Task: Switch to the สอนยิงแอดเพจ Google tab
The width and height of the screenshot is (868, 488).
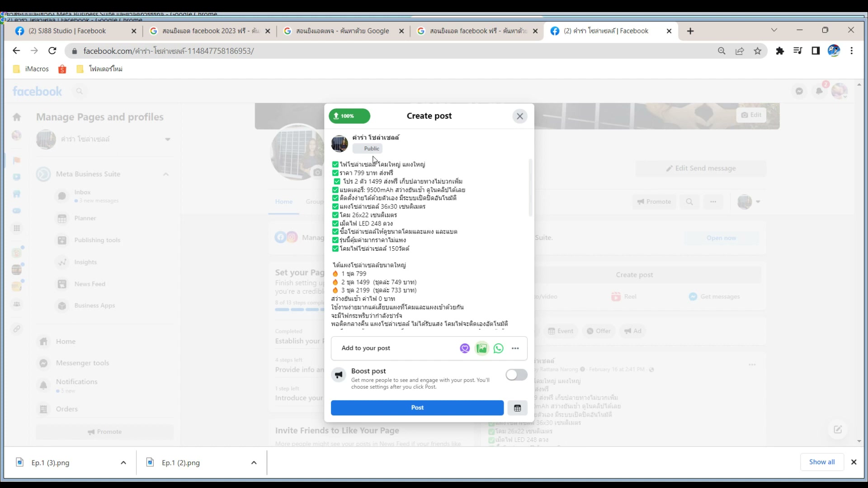Action: [x=342, y=31]
